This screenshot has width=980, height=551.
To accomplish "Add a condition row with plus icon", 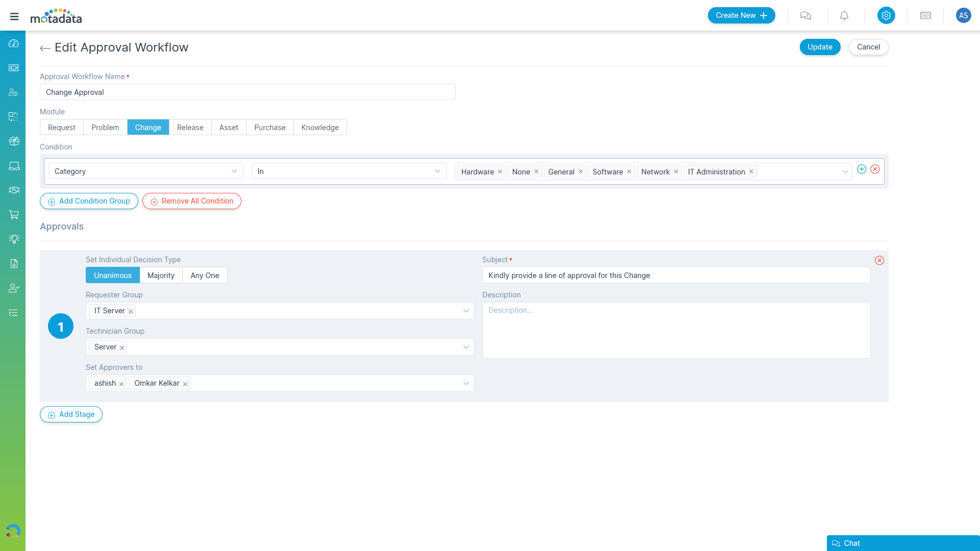I will point(862,169).
